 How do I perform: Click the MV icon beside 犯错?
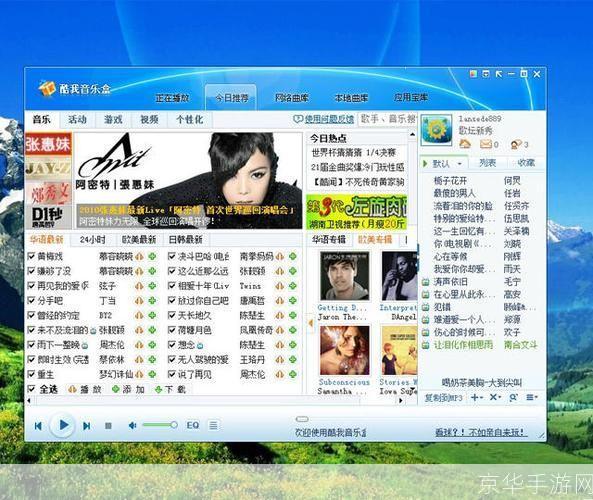click(426, 307)
